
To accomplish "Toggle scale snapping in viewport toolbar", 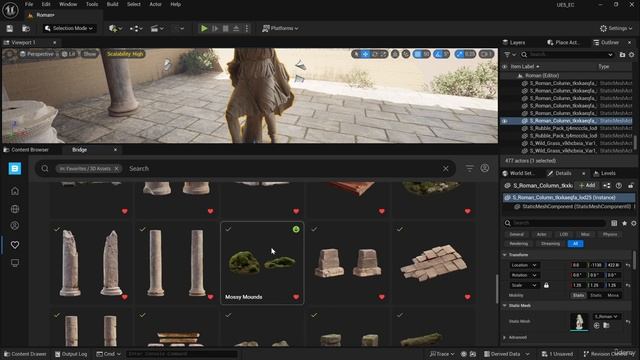I will pos(460,54).
